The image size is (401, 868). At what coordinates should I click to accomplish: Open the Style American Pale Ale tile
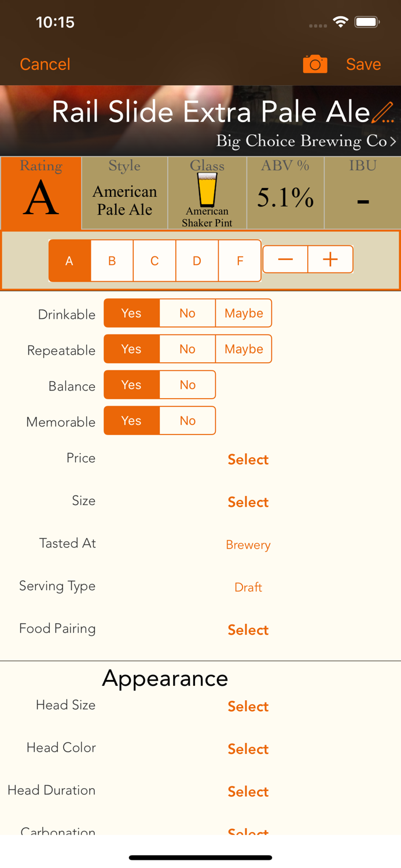[x=124, y=194]
